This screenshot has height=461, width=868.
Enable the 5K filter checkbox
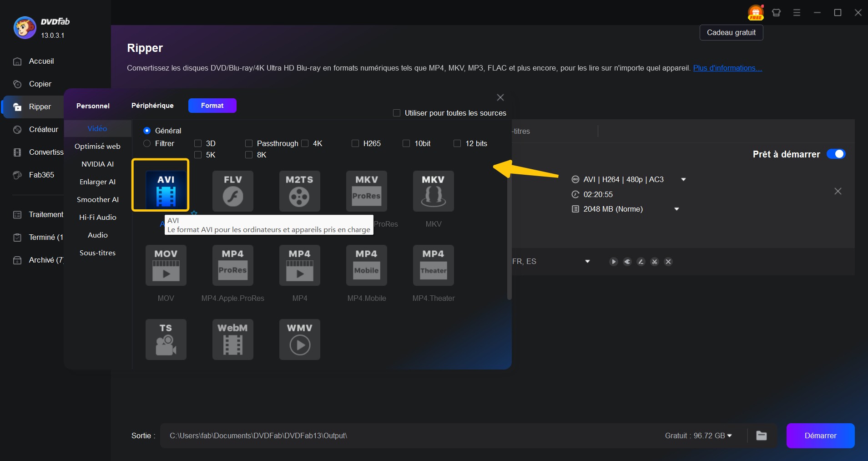click(x=198, y=155)
